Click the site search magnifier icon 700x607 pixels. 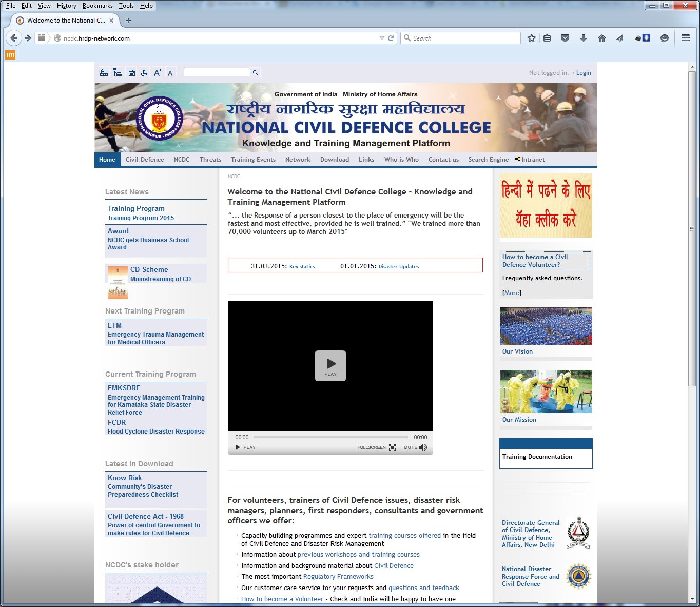255,72
